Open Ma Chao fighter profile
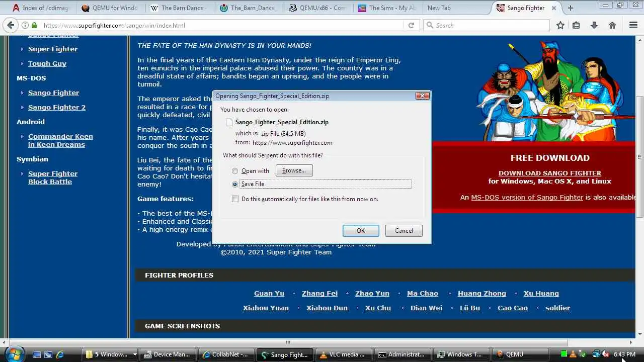The width and height of the screenshot is (644, 362). (423, 293)
